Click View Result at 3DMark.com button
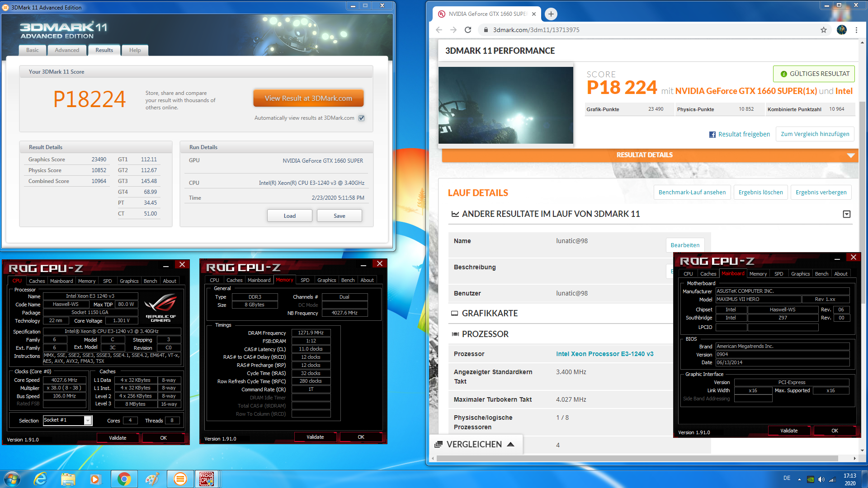The height and width of the screenshot is (488, 868). coord(308,98)
